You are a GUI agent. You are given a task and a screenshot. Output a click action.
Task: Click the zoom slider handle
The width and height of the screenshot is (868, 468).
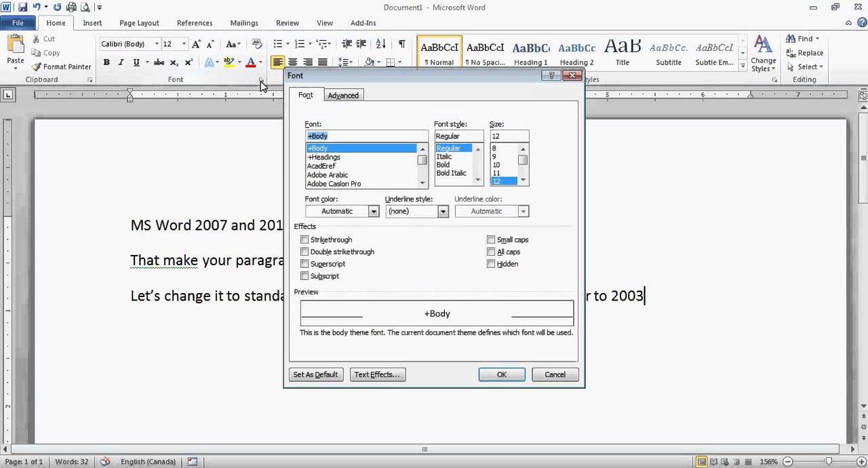point(829,462)
